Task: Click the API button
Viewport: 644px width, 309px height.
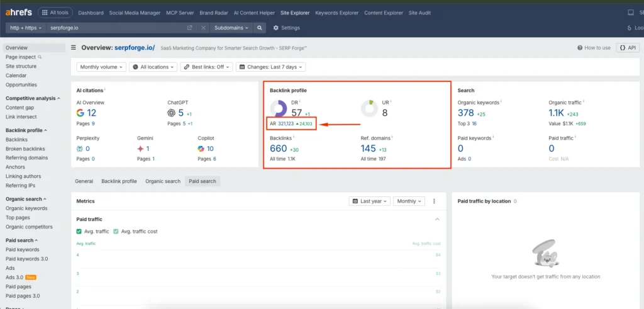Action: point(627,48)
